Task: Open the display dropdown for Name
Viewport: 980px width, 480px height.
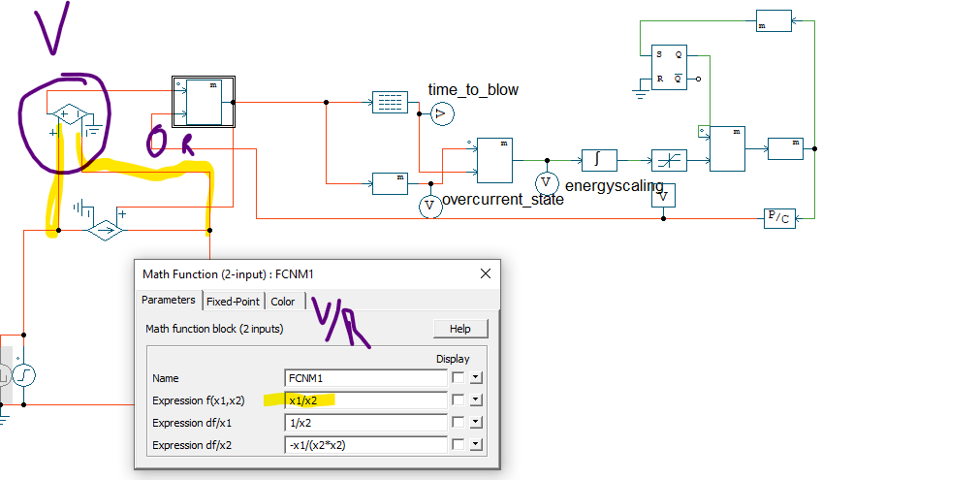Action: coord(476,377)
